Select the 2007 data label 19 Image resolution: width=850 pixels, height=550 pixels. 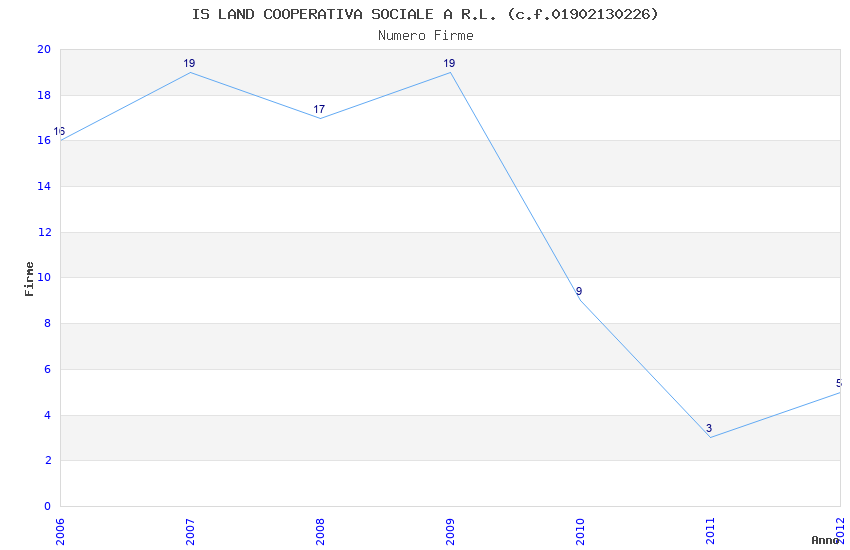click(189, 63)
